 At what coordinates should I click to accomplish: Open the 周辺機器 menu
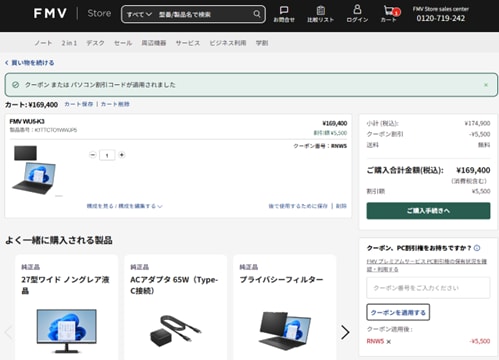[x=154, y=43]
